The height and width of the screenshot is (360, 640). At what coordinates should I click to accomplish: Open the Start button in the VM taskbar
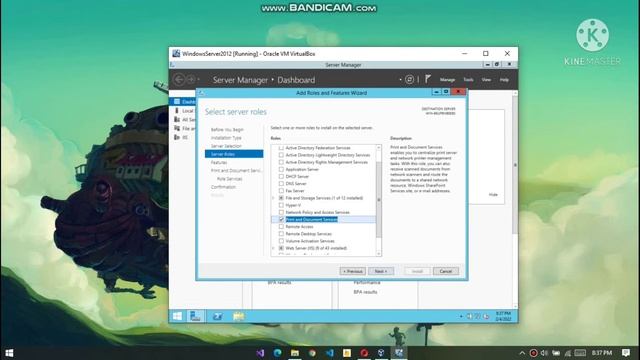coord(177,316)
